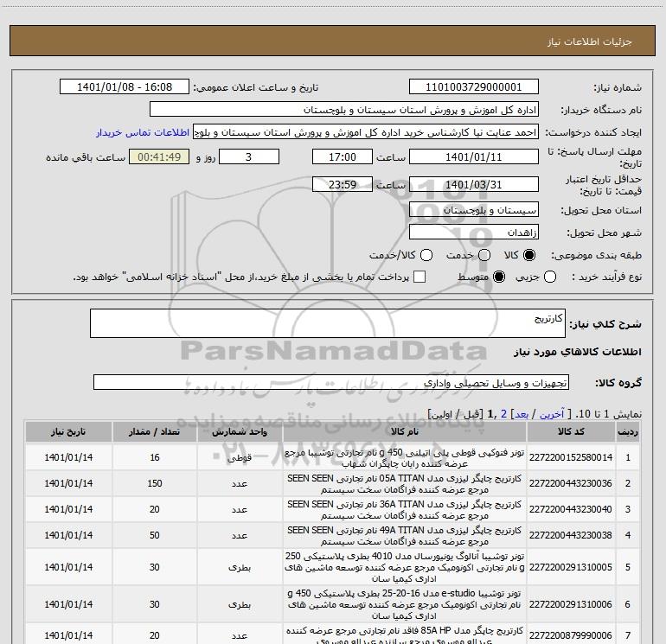This screenshot has height=644, width=666.
Task: Click the تاریخ نیاز column header
Action: [68, 431]
